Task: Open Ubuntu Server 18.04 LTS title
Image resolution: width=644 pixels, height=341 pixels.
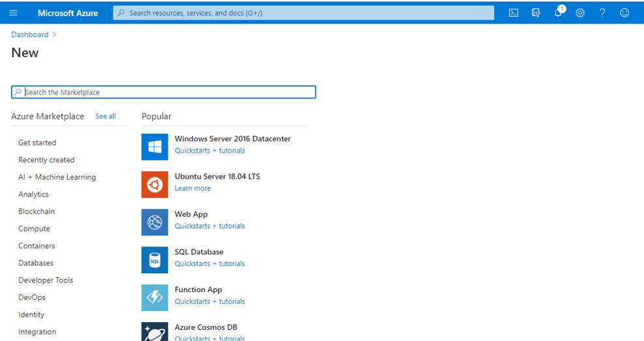Action: [217, 177]
